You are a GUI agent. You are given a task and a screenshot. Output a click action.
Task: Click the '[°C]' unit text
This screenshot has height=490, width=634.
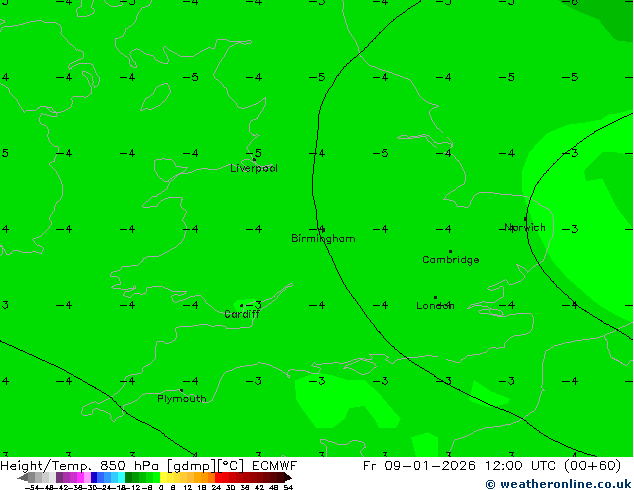[230, 466]
